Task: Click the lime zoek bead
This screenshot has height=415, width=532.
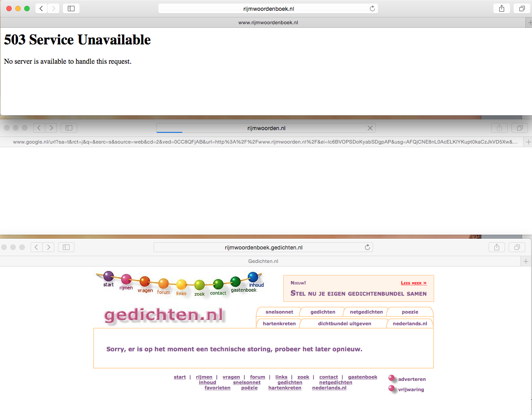Action: (199, 285)
